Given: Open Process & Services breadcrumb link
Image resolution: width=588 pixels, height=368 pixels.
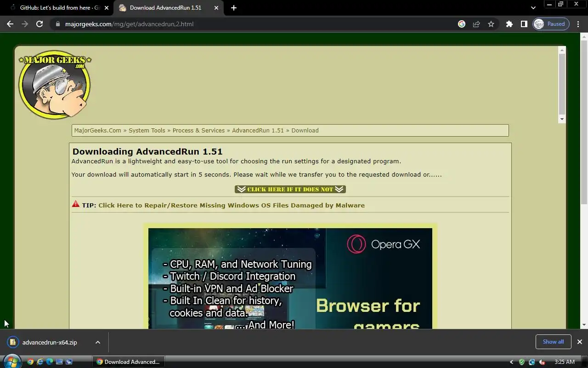Looking at the screenshot, I should click(198, 130).
